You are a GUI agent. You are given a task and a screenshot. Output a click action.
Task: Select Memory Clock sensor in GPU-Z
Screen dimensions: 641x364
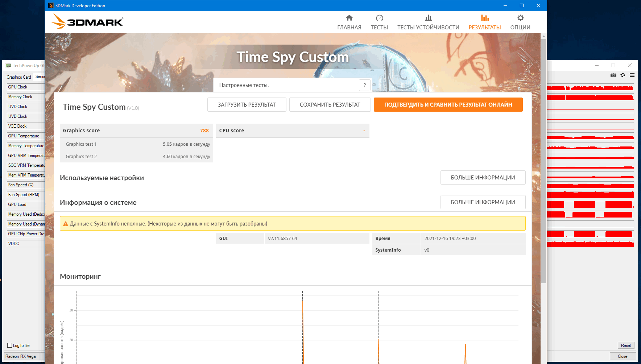coord(25,97)
